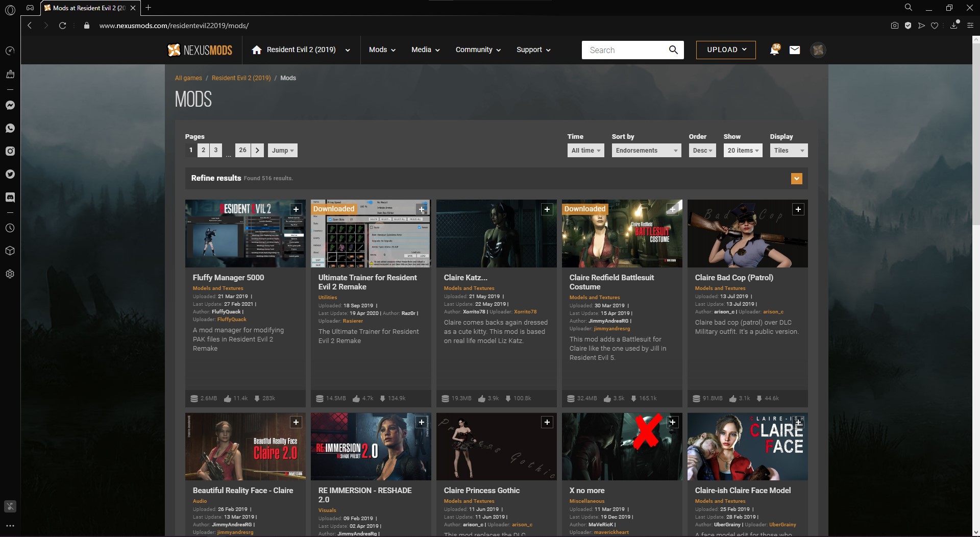The height and width of the screenshot is (537, 980).
Task: Select the Mods at Resident Evil 2 tab
Action: coord(89,8)
